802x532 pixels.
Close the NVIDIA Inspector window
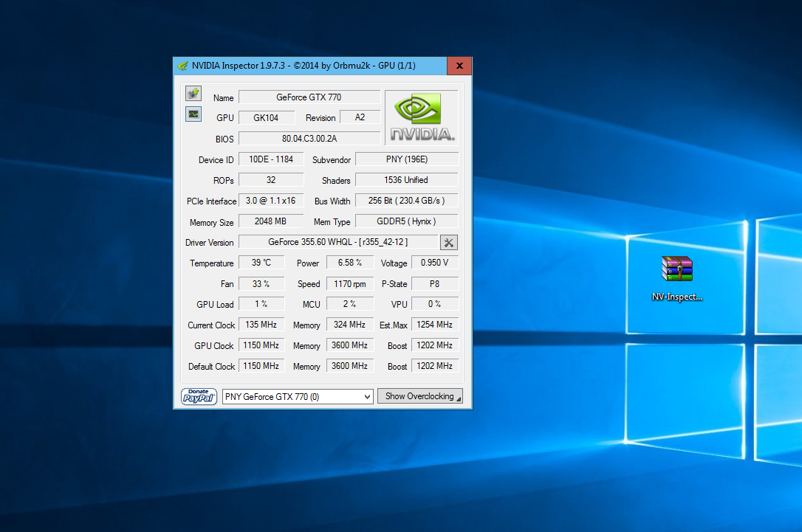point(459,66)
